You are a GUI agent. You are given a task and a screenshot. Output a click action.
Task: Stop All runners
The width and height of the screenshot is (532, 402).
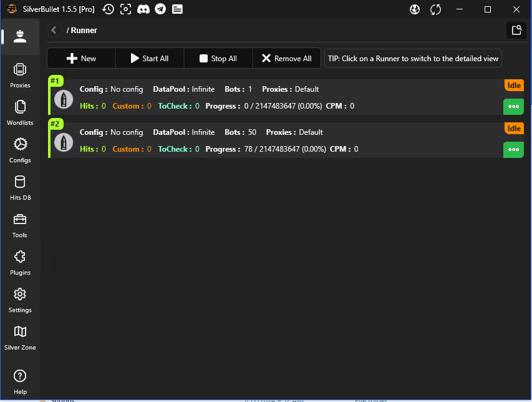click(x=218, y=59)
